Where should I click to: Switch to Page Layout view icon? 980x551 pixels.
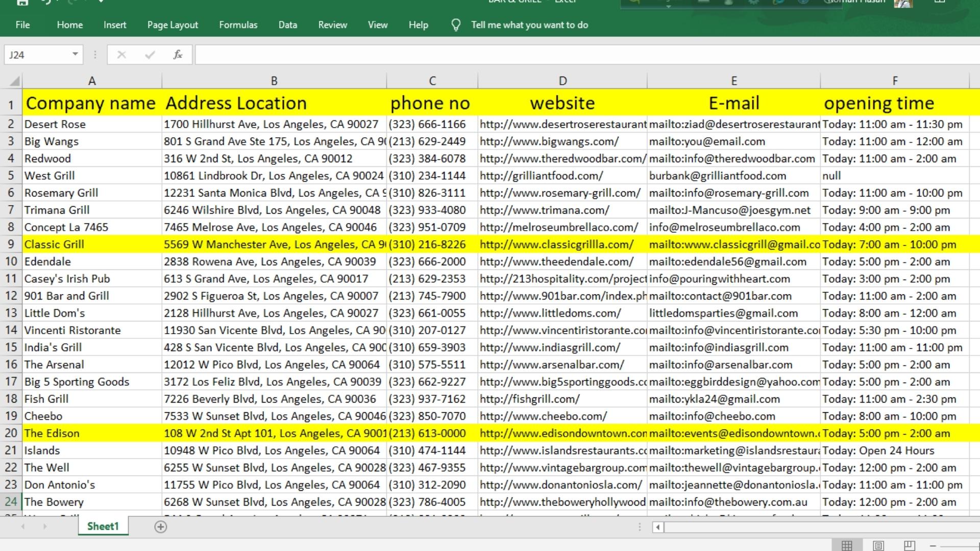[878, 545]
